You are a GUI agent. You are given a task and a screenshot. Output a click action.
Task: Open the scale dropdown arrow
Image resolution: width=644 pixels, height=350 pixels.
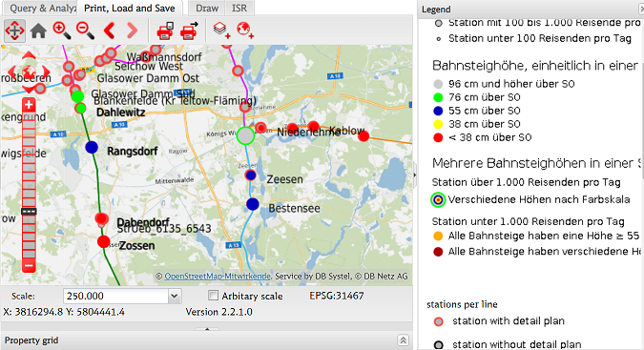pyautogui.click(x=175, y=296)
